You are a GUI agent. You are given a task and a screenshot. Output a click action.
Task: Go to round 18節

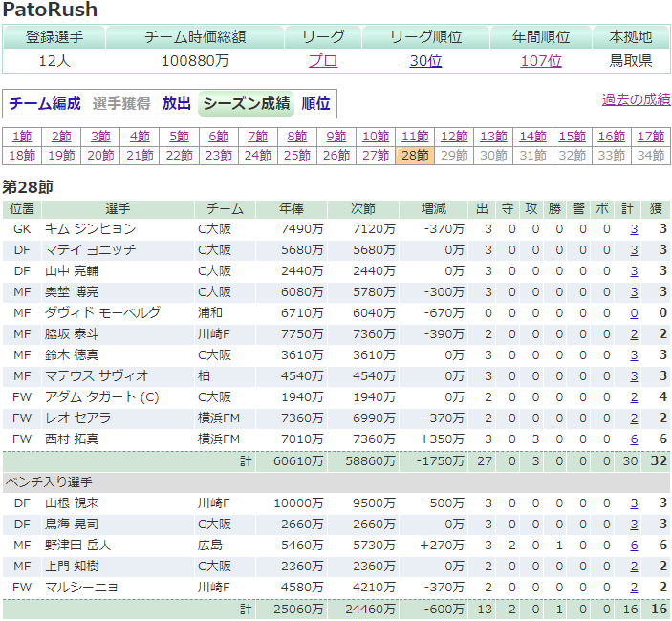click(22, 156)
